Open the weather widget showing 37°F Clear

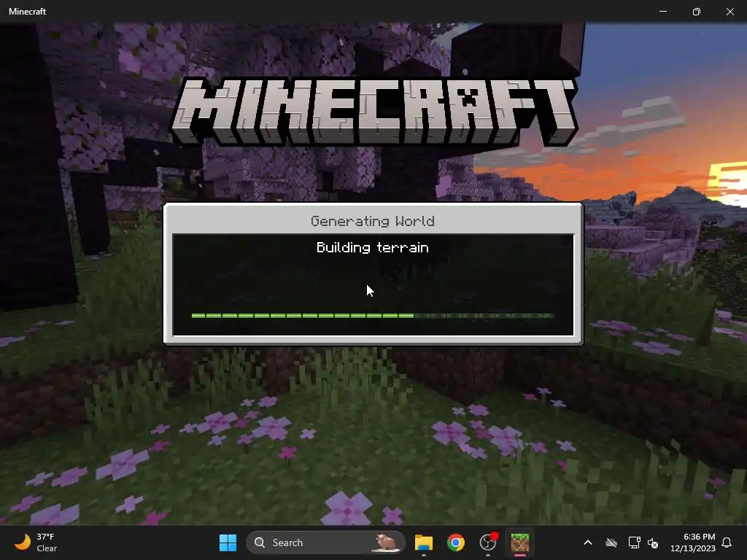point(36,542)
